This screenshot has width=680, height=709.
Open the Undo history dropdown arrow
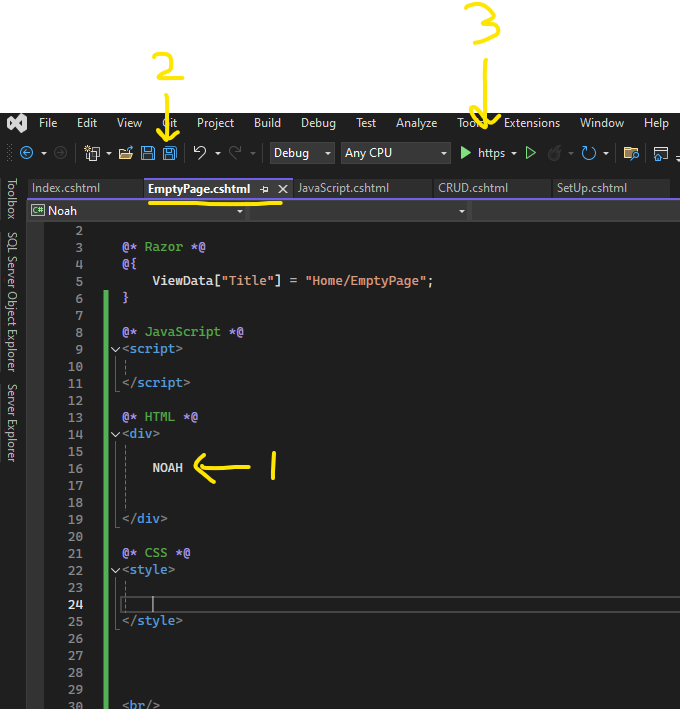point(218,154)
